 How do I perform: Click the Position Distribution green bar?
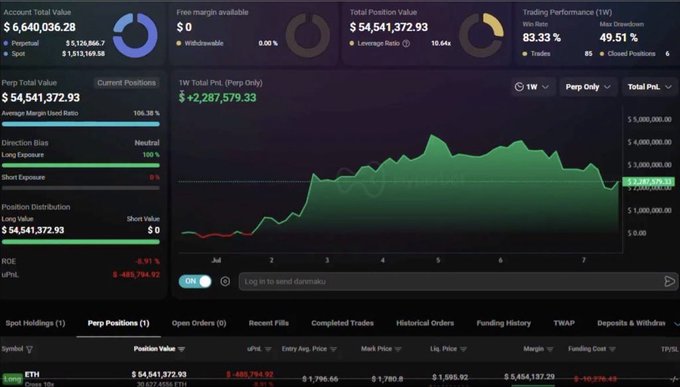click(x=81, y=242)
